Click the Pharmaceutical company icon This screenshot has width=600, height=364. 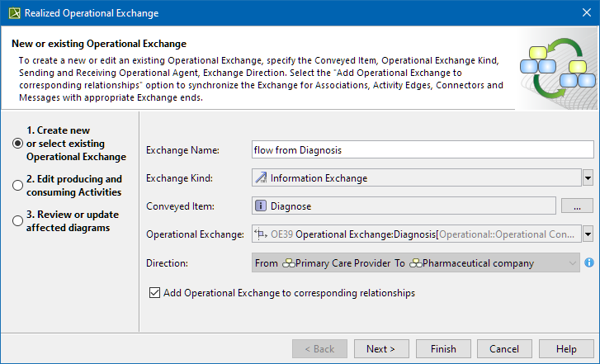point(416,263)
